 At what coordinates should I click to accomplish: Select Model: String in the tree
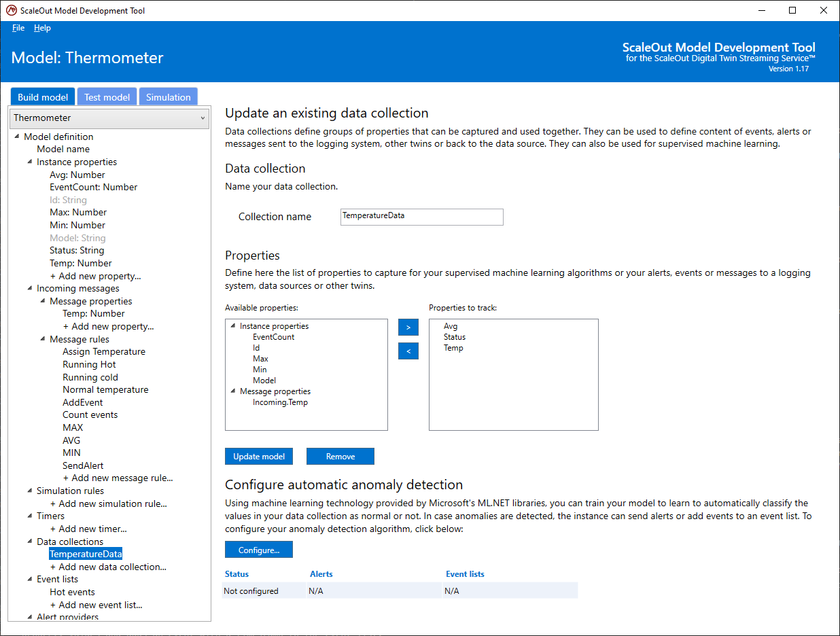[77, 238]
